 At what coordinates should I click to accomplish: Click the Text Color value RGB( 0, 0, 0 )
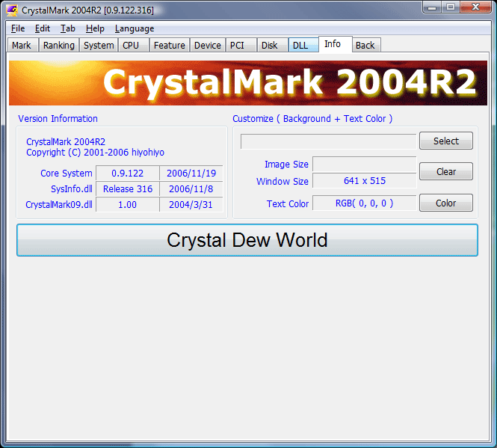tap(365, 203)
